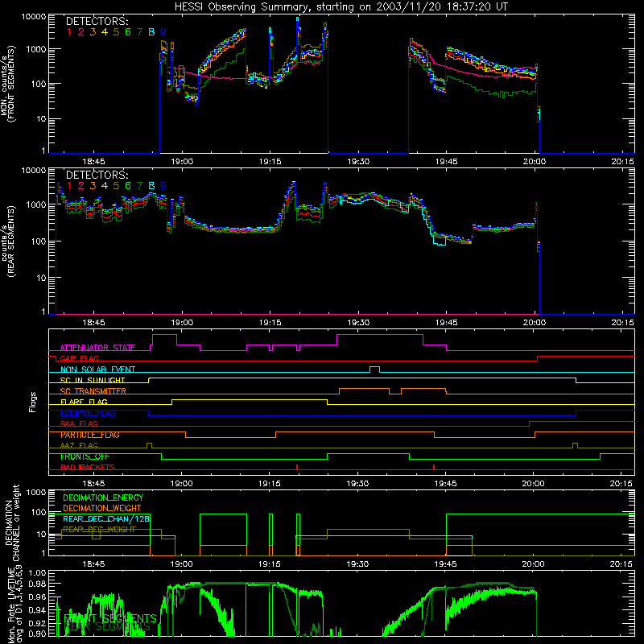This screenshot has height=644, width=644.
Task: Click the 0.98 livetime axis value
Action: (x=37, y=584)
